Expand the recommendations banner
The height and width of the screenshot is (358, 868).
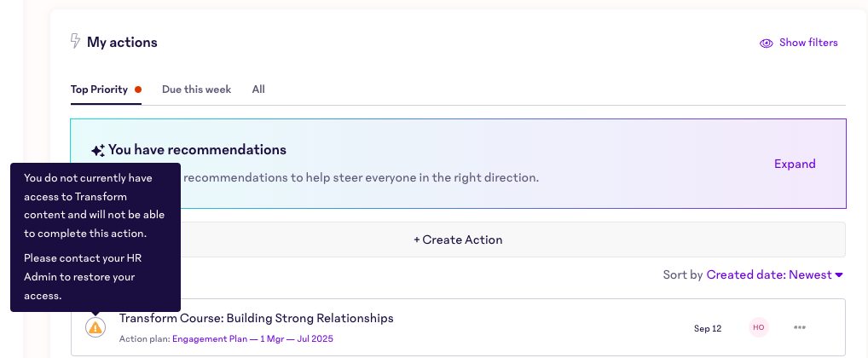(x=795, y=164)
